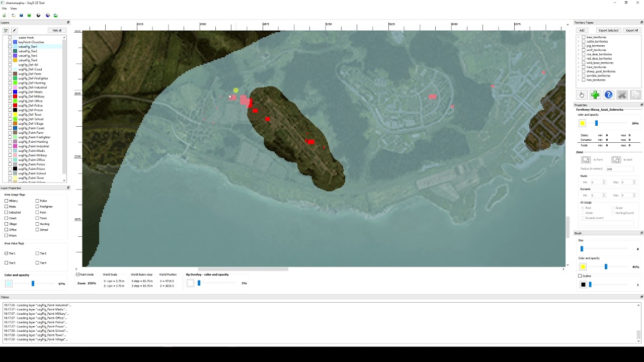Viewport: 644px width, 362px height.
Task: Open the View menu
Action: click(x=14, y=9)
